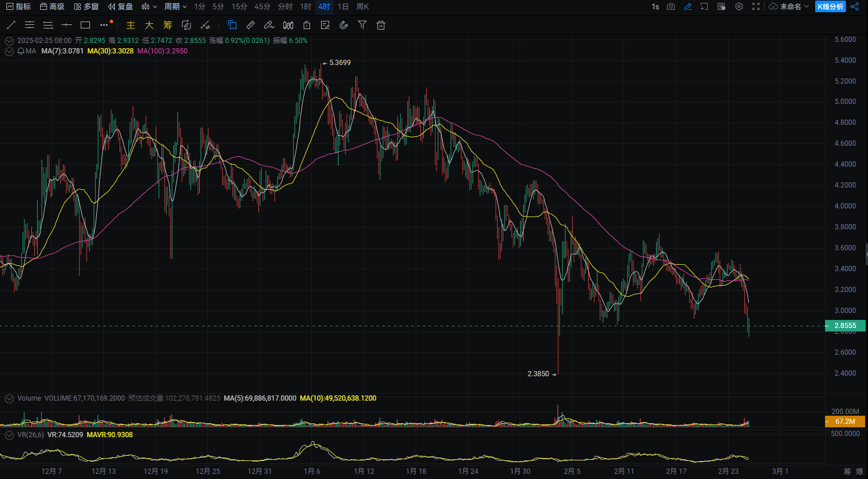Viewport: 868px width, 479px height.
Task: Open the 指标 indicators menu
Action: [19, 6]
